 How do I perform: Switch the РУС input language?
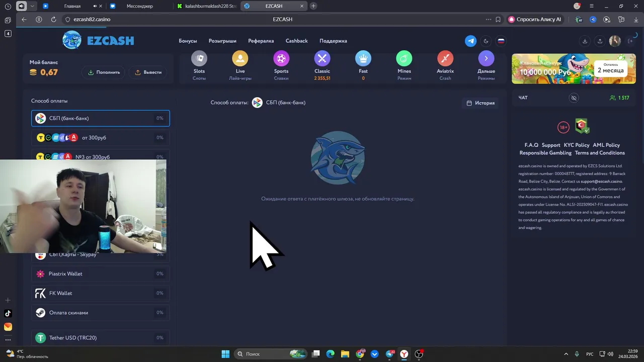point(590,354)
